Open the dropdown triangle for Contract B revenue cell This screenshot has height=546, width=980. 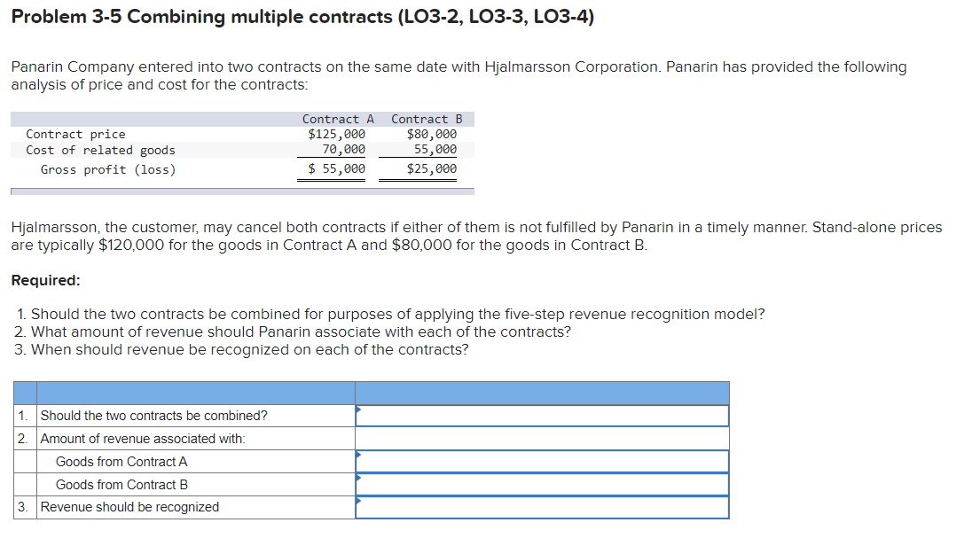[359, 478]
